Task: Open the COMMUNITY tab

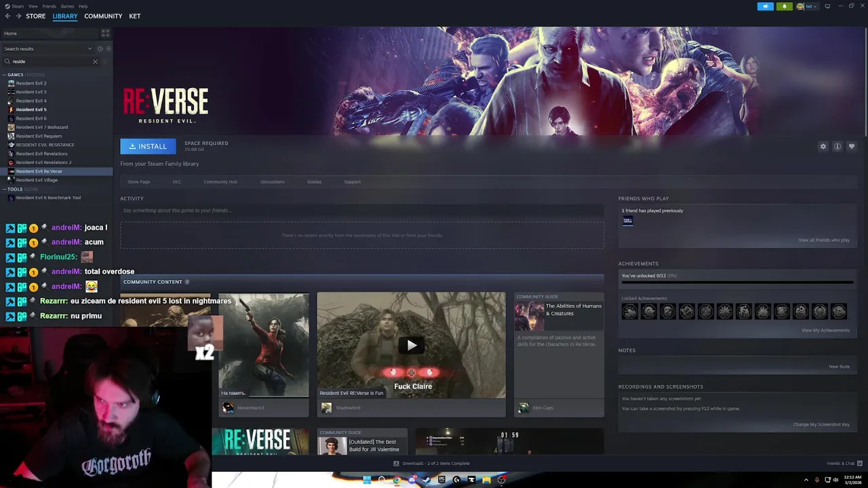Action: pos(103,16)
